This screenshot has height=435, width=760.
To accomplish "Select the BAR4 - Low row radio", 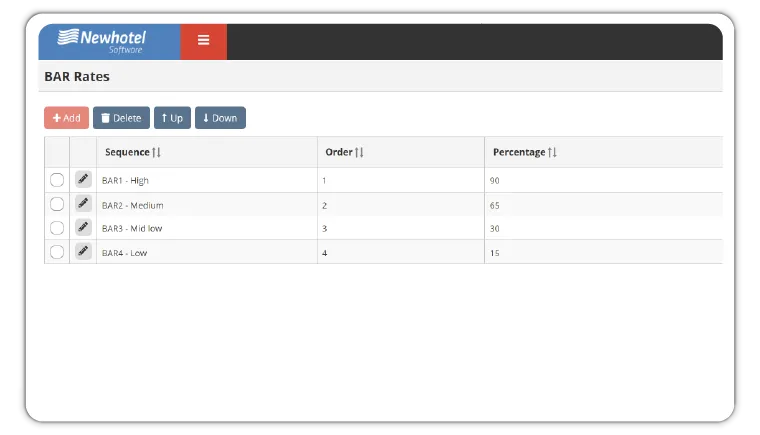I will 57,252.
